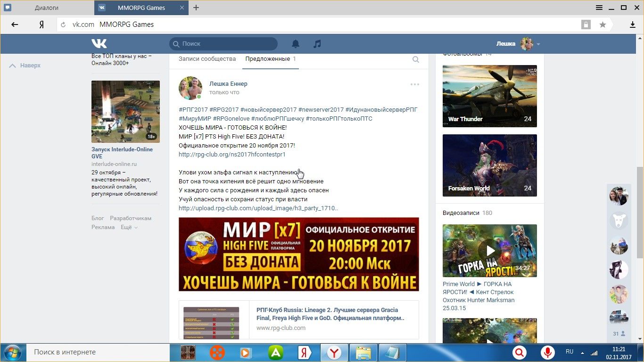
Task: Open "Лешка Еннер" author profile link
Action: click(x=228, y=84)
